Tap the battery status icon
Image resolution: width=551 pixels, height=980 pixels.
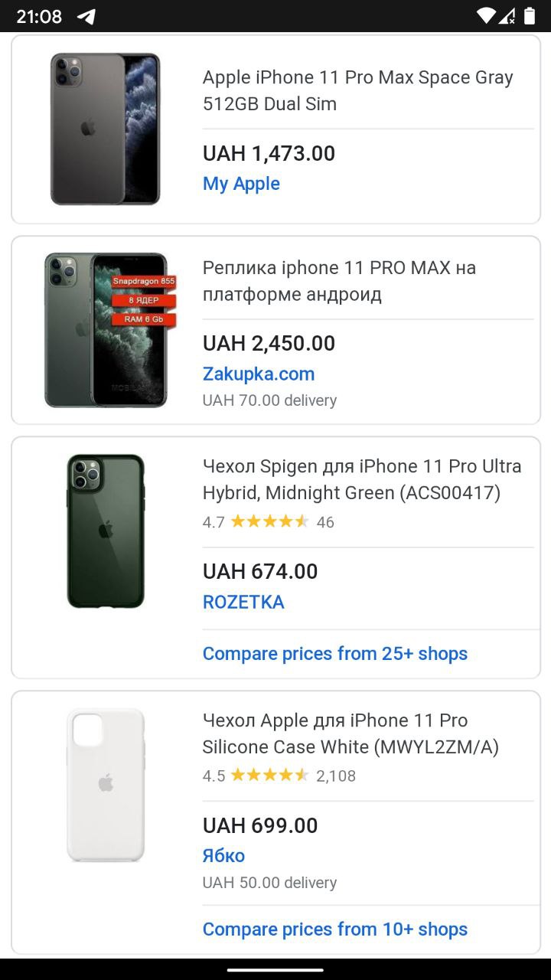[x=530, y=15]
